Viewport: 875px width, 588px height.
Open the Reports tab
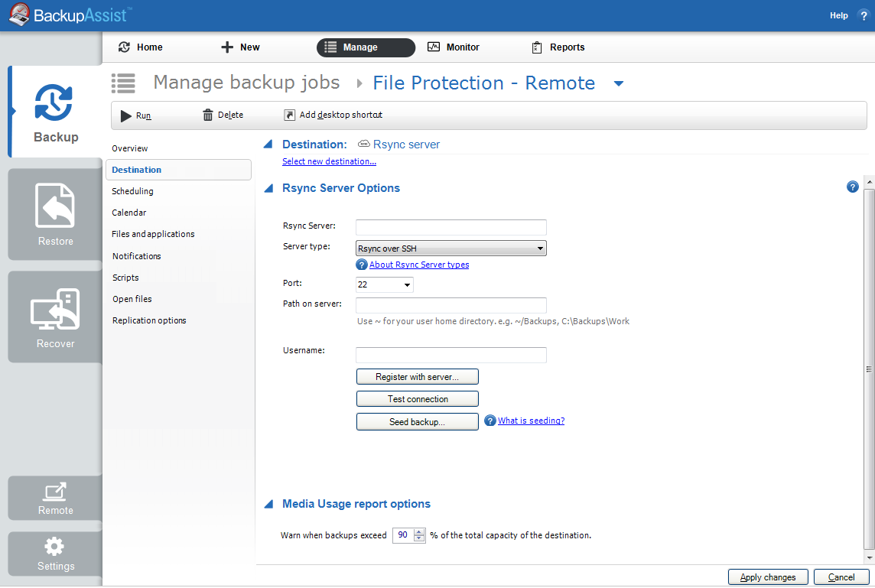tap(558, 47)
